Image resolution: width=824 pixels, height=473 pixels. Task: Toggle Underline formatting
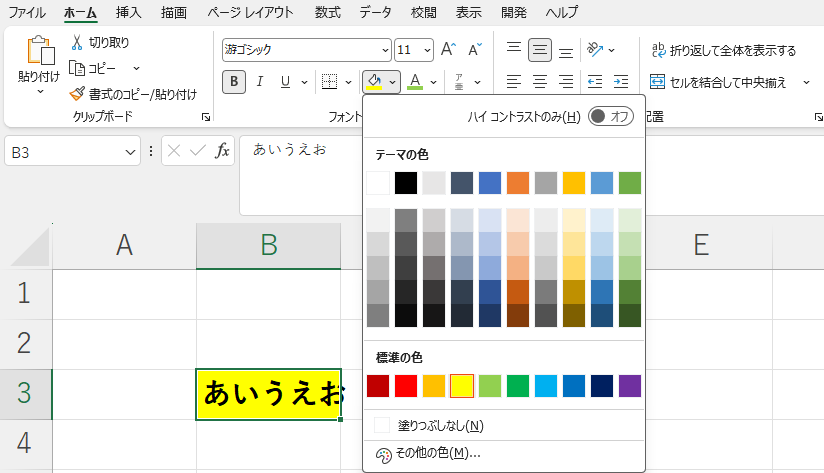(x=285, y=82)
